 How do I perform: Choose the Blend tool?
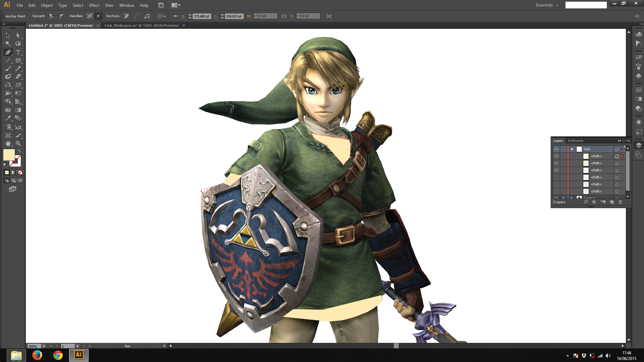[18, 118]
